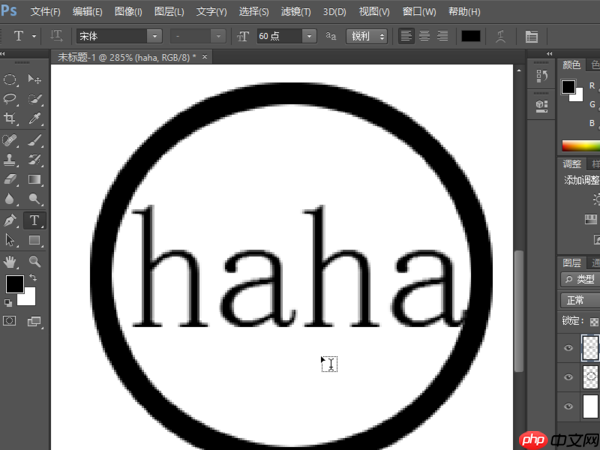Viewport: 600px width, 450px height.
Task: Open the tool preset picker dropdown
Action: point(34,36)
